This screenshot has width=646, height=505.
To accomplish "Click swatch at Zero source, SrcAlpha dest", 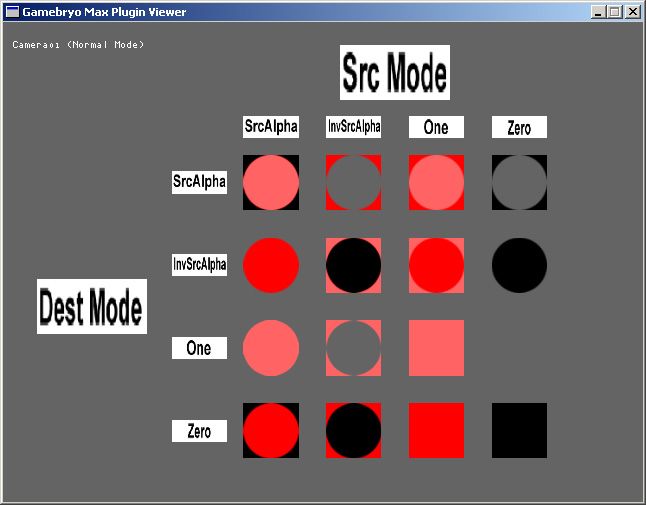I will (520, 182).
